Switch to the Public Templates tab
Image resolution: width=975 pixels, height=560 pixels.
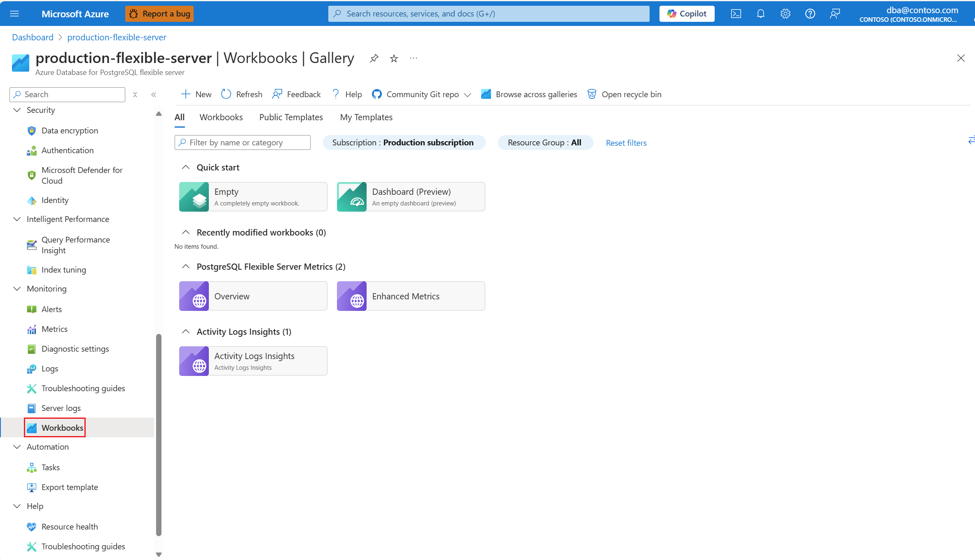(x=291, y=117)
